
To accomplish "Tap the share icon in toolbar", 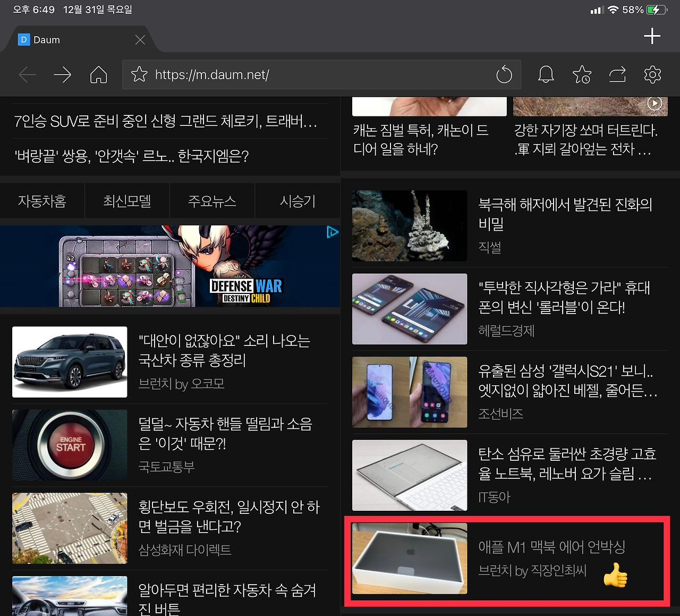I will 617,74.
